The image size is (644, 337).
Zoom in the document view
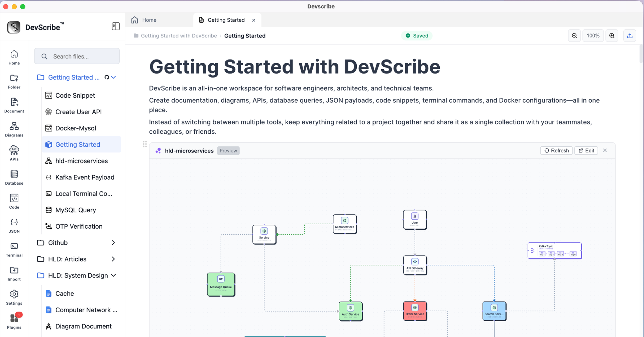tap(612, 36)
